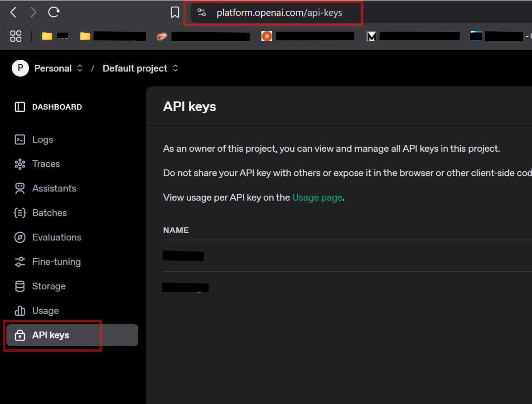Image resolution: width=532 pixels, height=404 pixels.
Task: Open the Logs section
Action: pyautogui.click(x=72, y=139)
